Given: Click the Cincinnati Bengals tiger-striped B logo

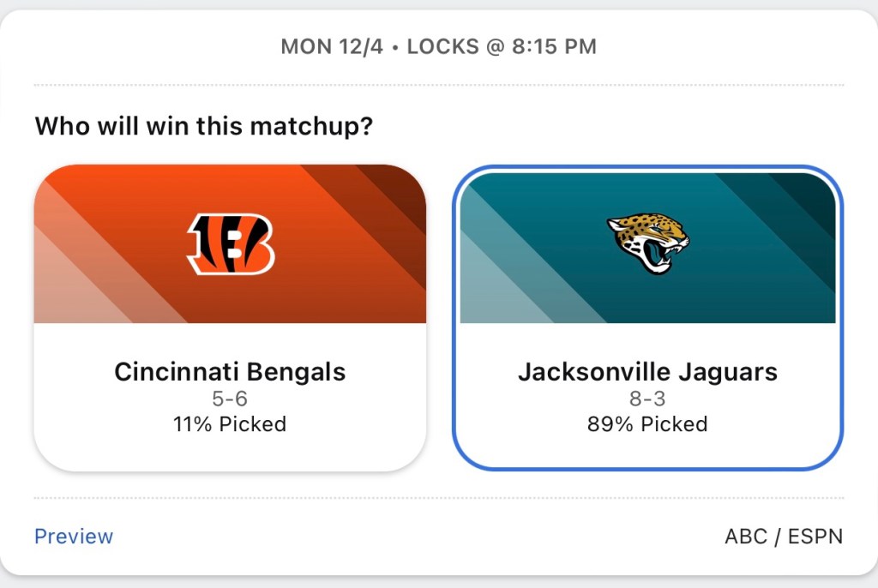Looking at the screenshot, I should 231,243.
